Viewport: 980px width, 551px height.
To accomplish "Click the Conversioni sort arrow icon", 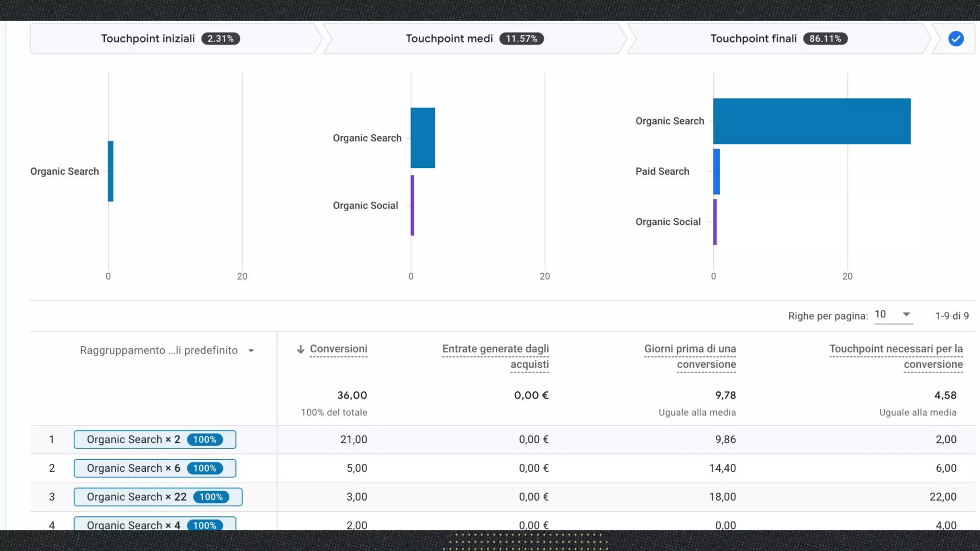I will 301,350.
